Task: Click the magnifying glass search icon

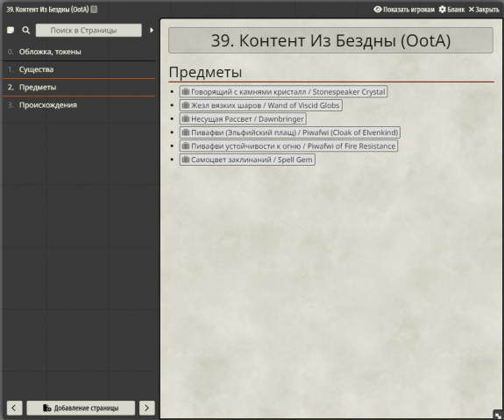Action: pyautogui.click(x=26, y=30)
